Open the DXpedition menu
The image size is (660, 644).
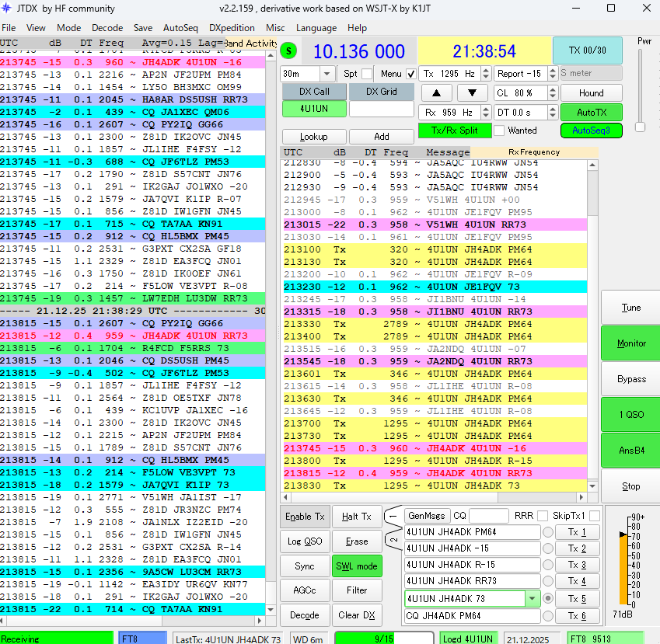232,28
